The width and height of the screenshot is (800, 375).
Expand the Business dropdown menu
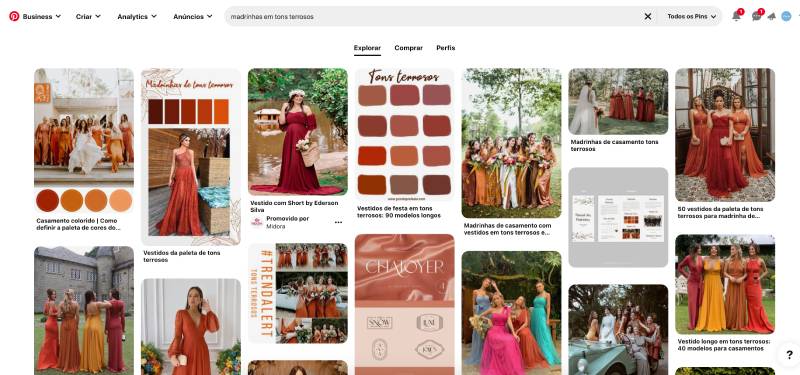(41, 16)
